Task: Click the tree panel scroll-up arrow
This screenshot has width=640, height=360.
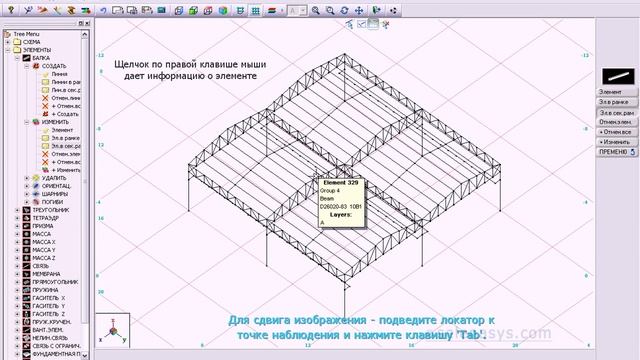Action: click(x=85, y=34)
